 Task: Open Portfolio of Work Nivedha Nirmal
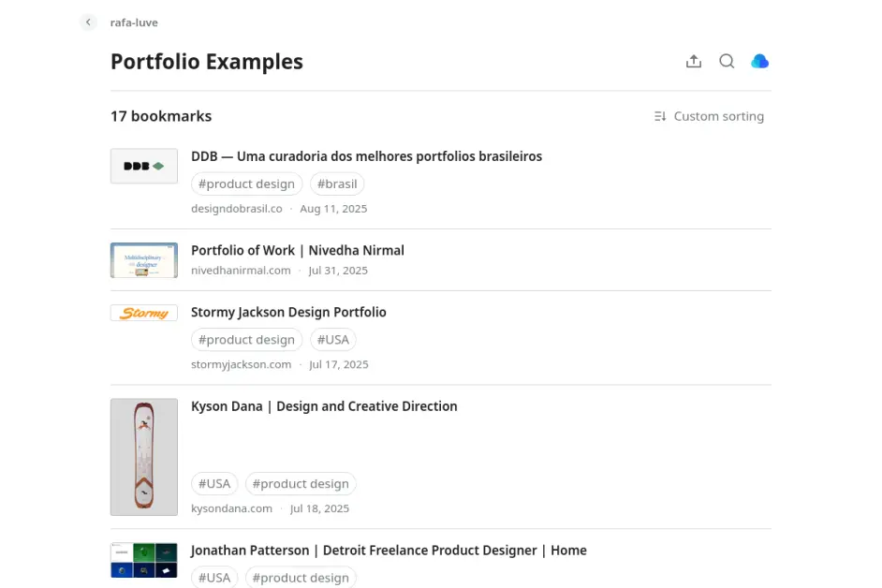(298, 250)
